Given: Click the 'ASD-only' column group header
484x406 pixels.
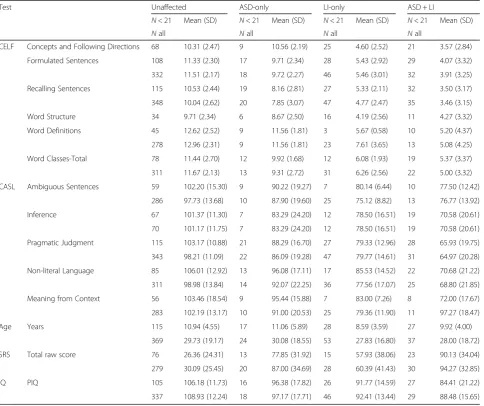Looking at the screenshot, I should [x=254, y=7].
